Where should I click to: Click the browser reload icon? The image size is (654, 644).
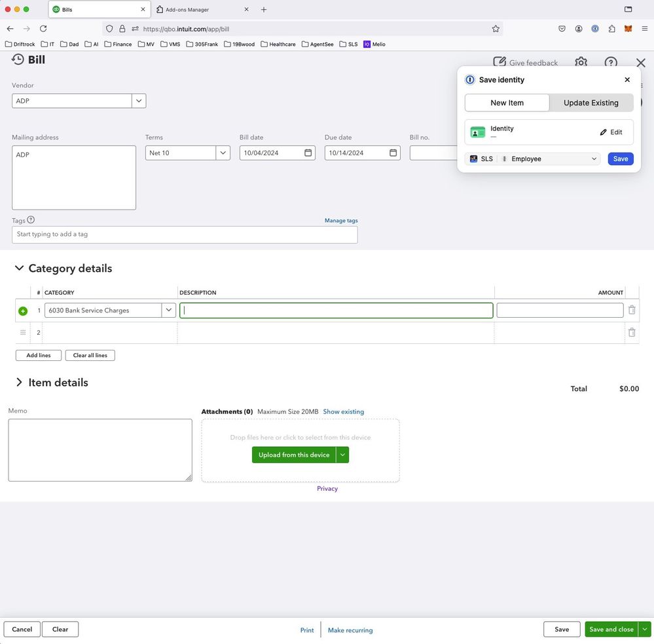(x=43, y=29)
